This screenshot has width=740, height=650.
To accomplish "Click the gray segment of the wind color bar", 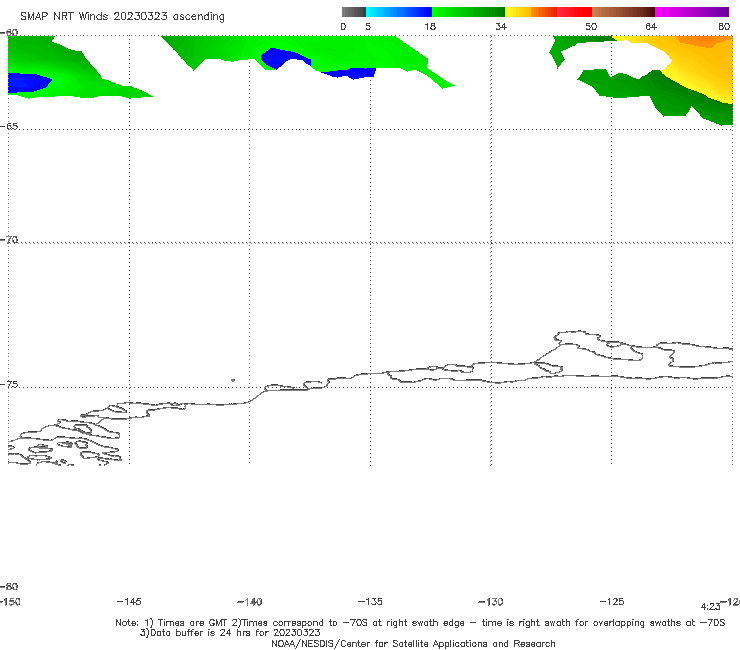I will tap(354, 12).
